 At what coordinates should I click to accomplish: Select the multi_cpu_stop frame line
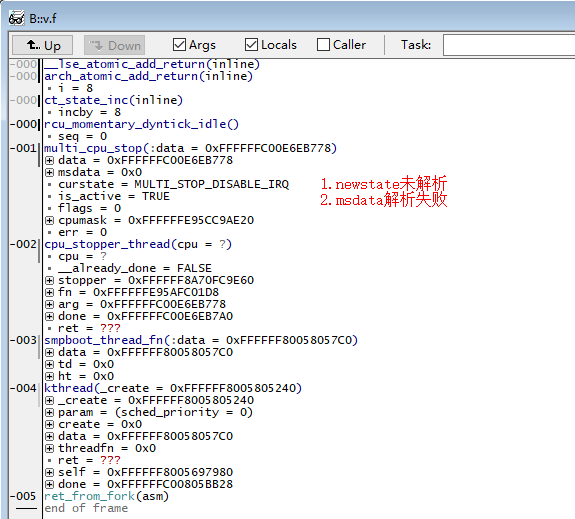pos(190,148)
